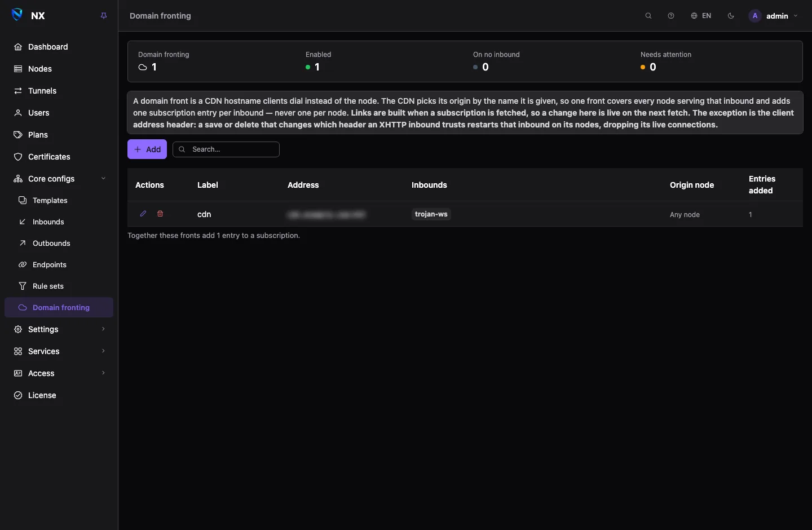Expand the Services section

59,351
